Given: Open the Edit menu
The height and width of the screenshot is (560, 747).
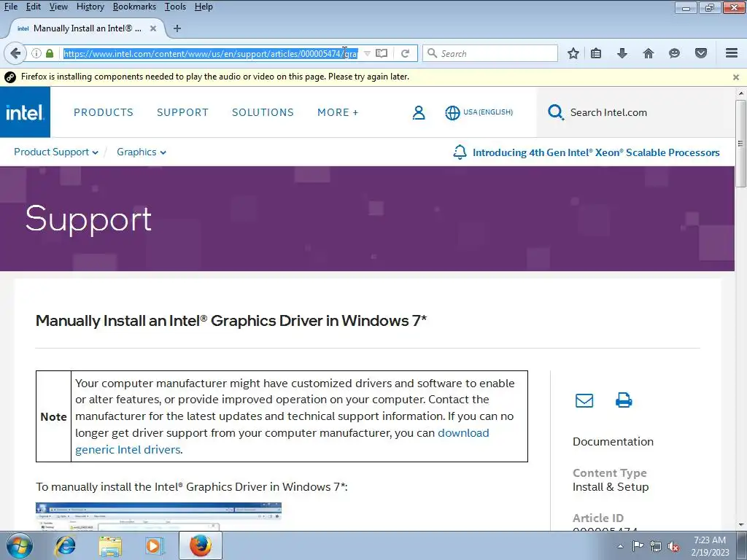Looking at the screenshot, I should pyautogui.click(x=33, y=7).
